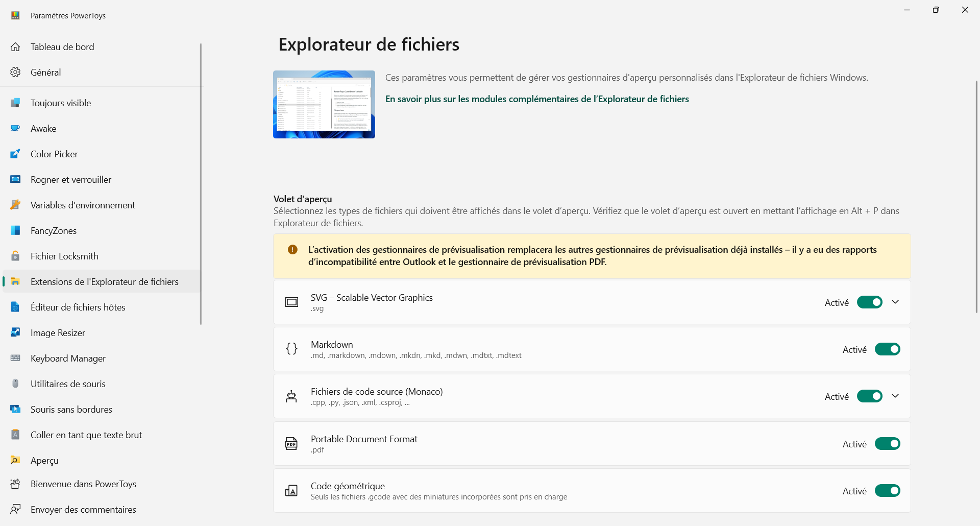Image resolution: width=980 pixels, height=526 pixels.
Task: Click the Awake coffee cup icon
Action: pyautogui.click(x=15, y=129)
